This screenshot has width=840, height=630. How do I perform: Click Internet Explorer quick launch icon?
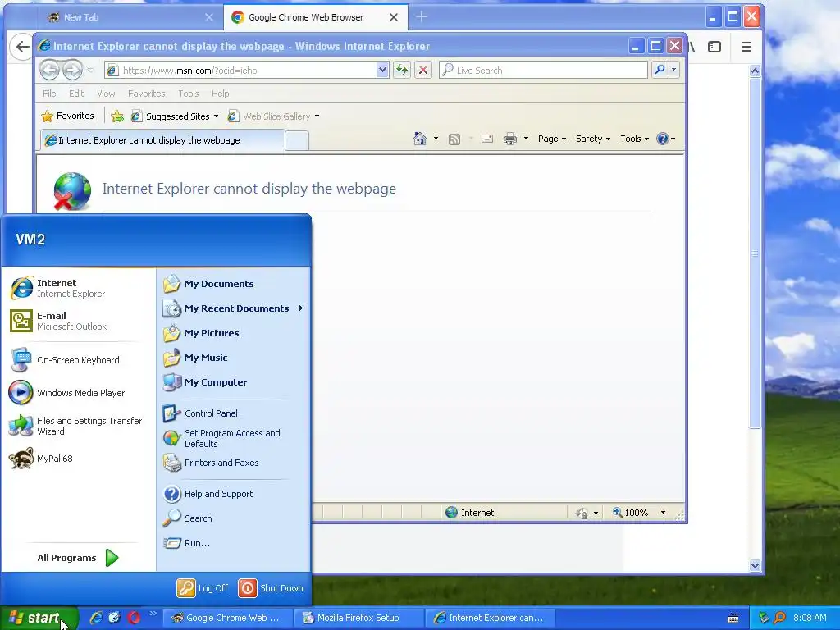coord(95,618)
